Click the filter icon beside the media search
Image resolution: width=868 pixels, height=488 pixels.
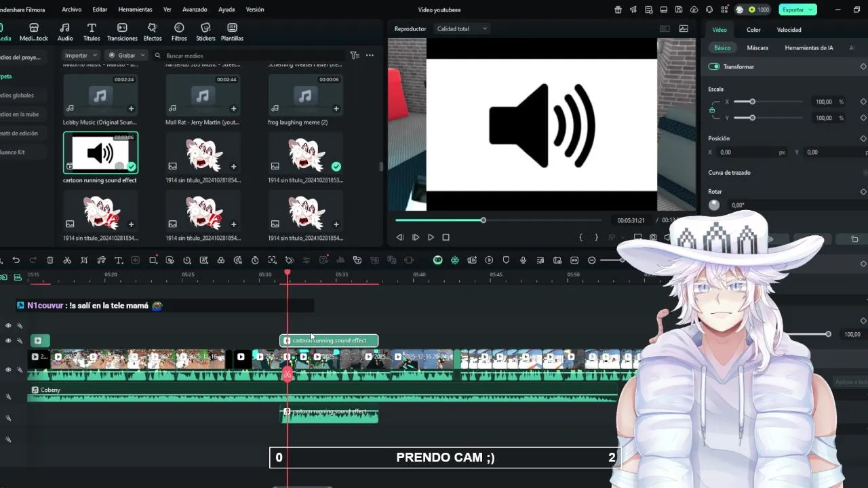pyautogui.click(x=354, y=56)
